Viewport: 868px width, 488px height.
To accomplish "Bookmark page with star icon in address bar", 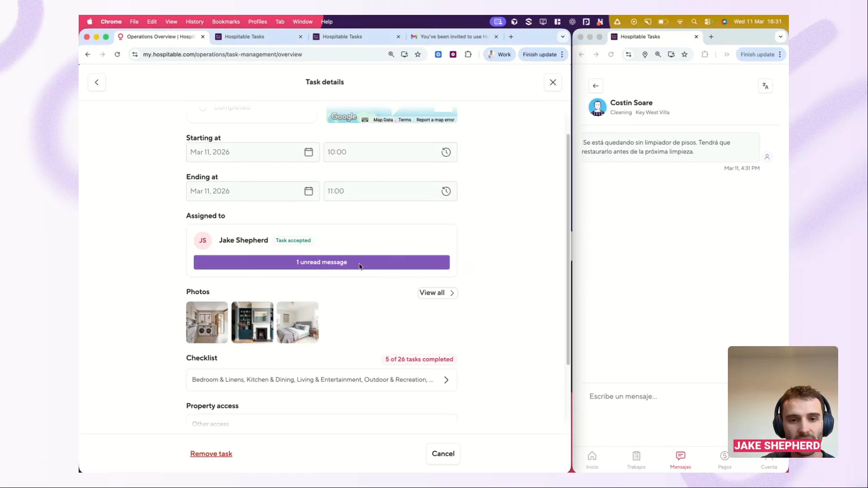I will pyautogui.click(x=418, y=54).
